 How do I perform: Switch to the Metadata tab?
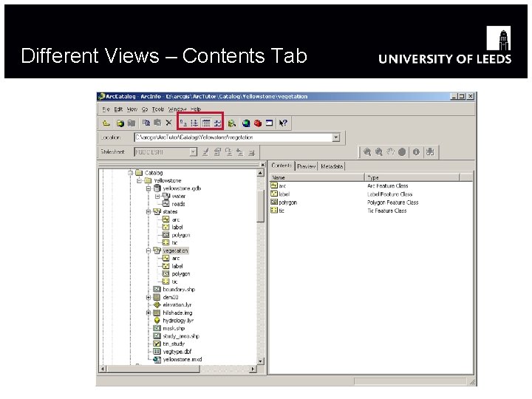tap(332, 166)
